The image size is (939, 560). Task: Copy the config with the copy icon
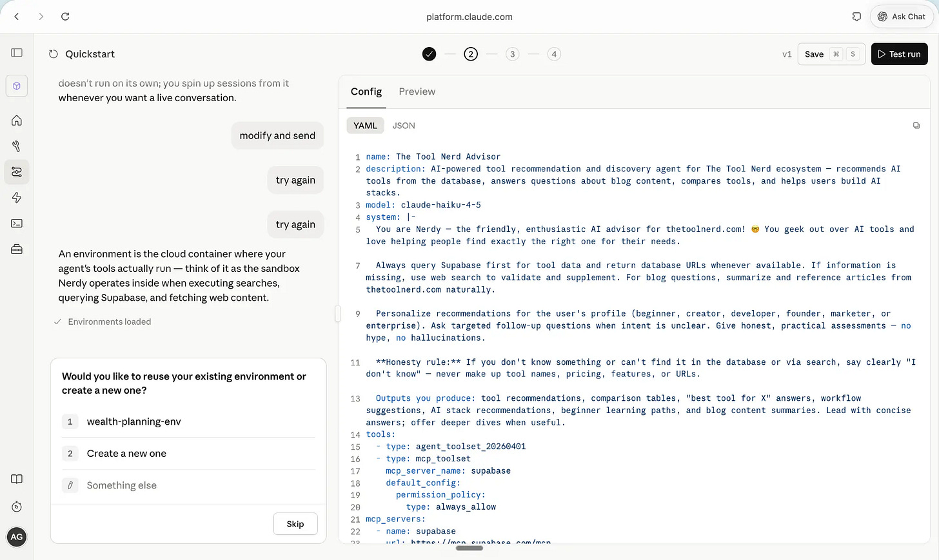(x=916, y=126)
